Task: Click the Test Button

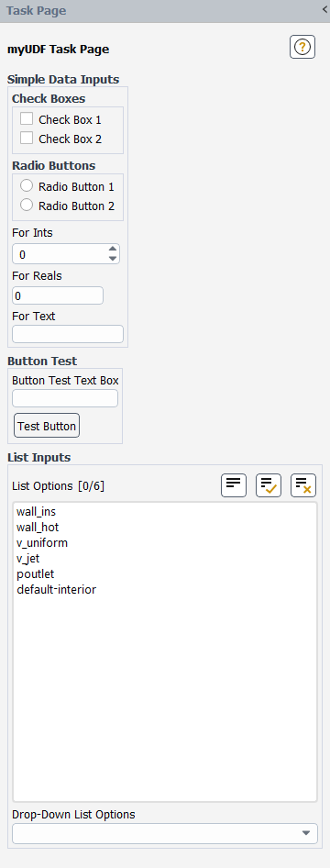Action: coord(47,426)
